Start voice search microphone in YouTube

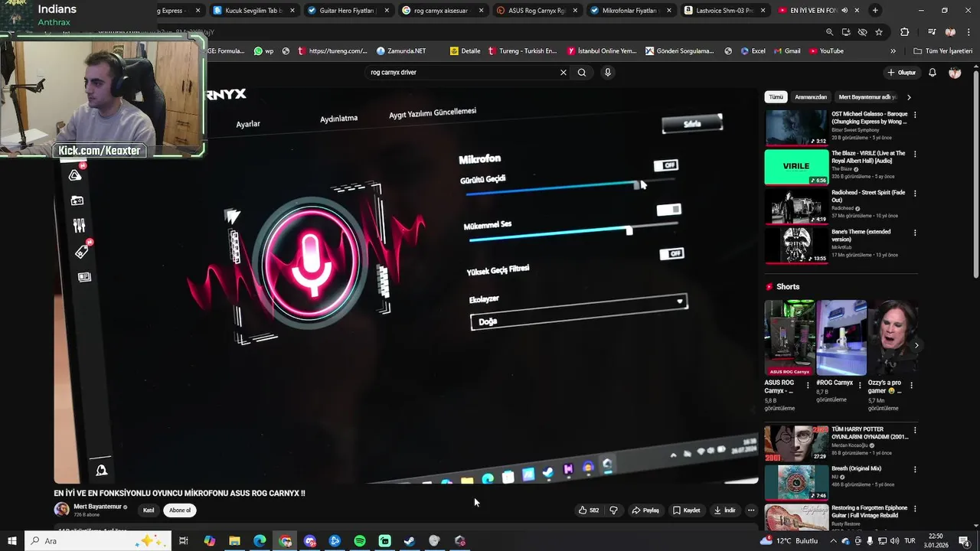coord(608,73)
